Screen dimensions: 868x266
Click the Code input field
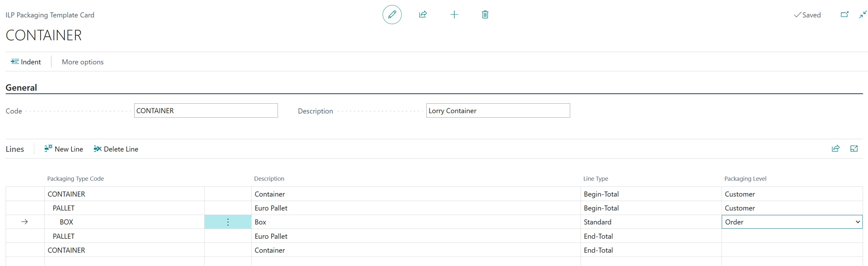pyautogui.click(x=206, y=110)
